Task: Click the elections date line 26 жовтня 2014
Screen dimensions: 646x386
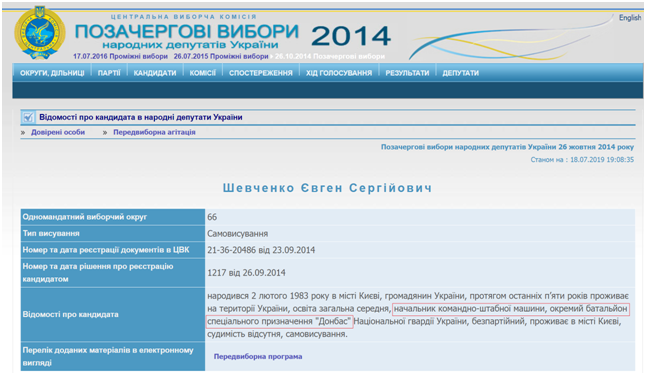Action: coord(507,147)
